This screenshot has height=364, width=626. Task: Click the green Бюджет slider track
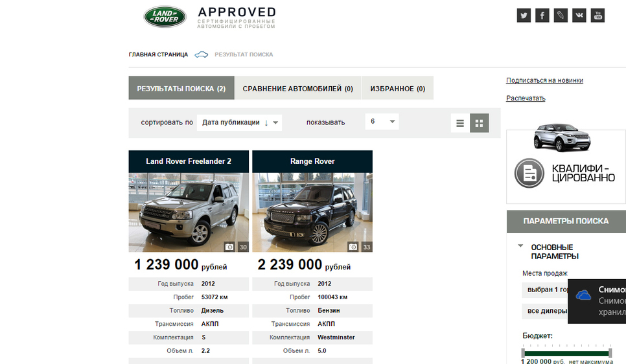[566, 353]
